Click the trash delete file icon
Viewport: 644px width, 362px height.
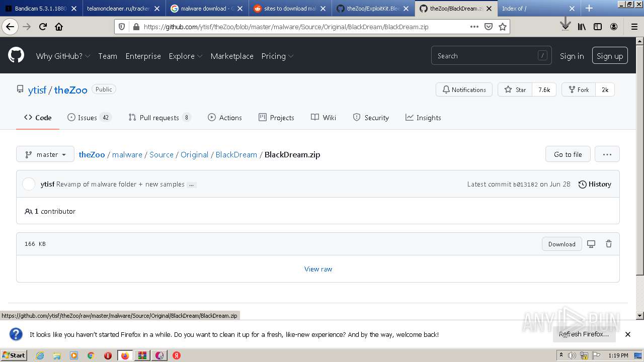[x=609, y=244]
